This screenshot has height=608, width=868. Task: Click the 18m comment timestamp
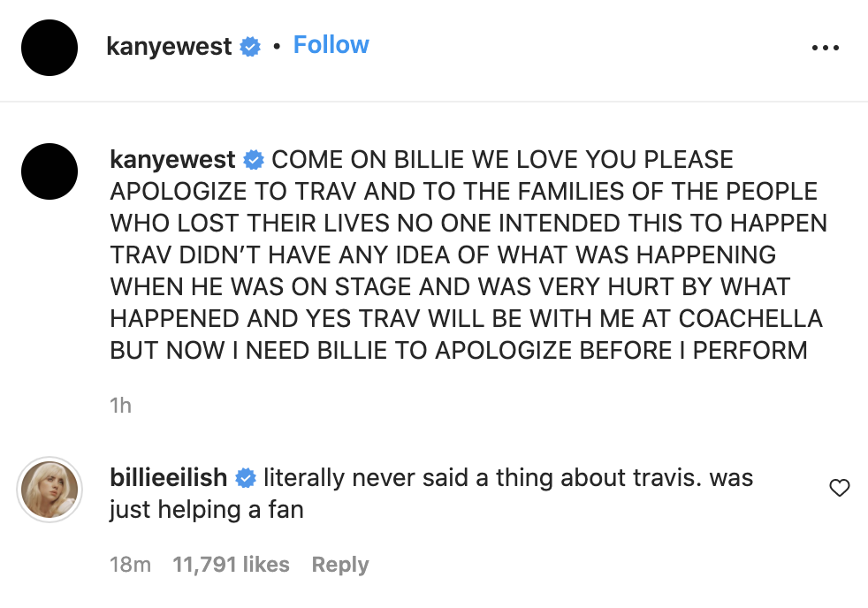(x=130, y=565)
